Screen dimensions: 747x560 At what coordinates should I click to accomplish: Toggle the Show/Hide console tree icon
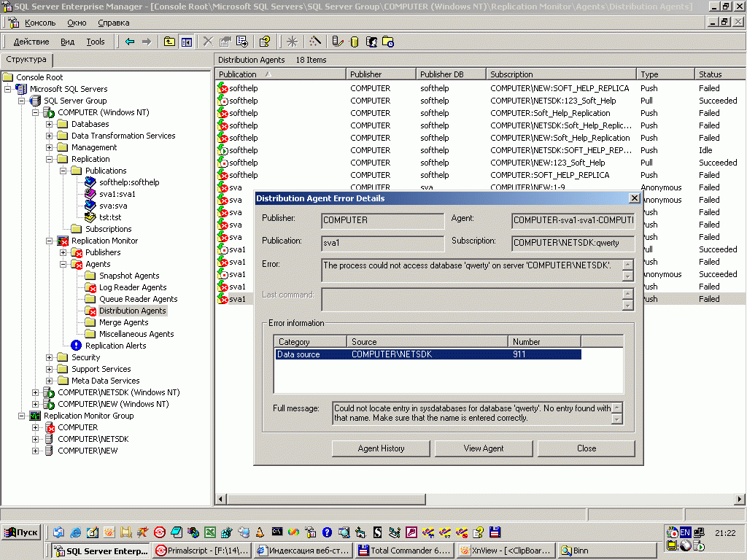click(x=186, y=42)
